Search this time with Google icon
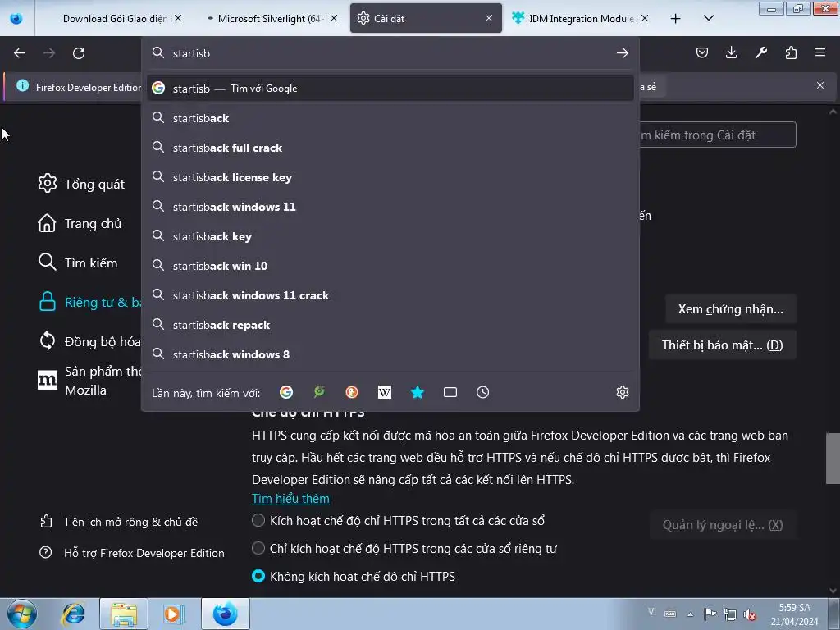The width and height of the screenshot is (840, 630). pyautogui.click(x=286, y=392)
